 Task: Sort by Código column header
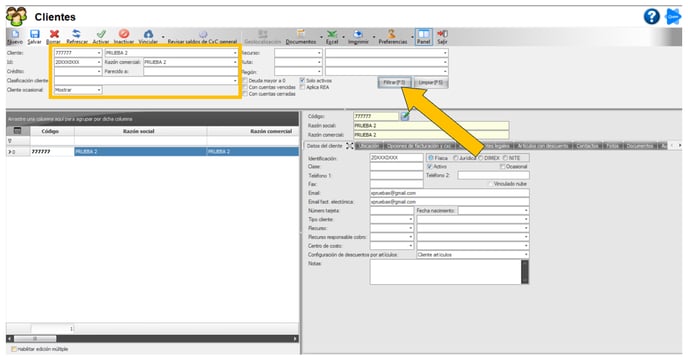tap(50, 131)
